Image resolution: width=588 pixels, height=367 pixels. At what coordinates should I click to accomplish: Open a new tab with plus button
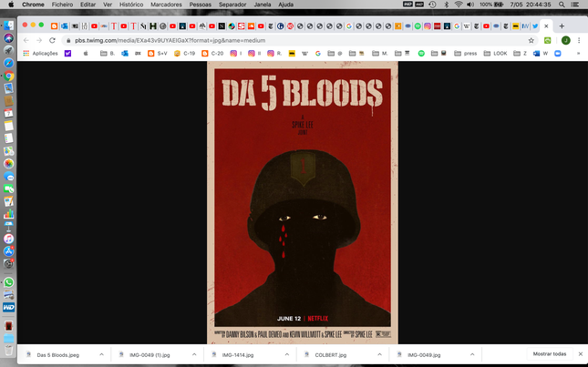pyautogui.click(x=562, y=25)
